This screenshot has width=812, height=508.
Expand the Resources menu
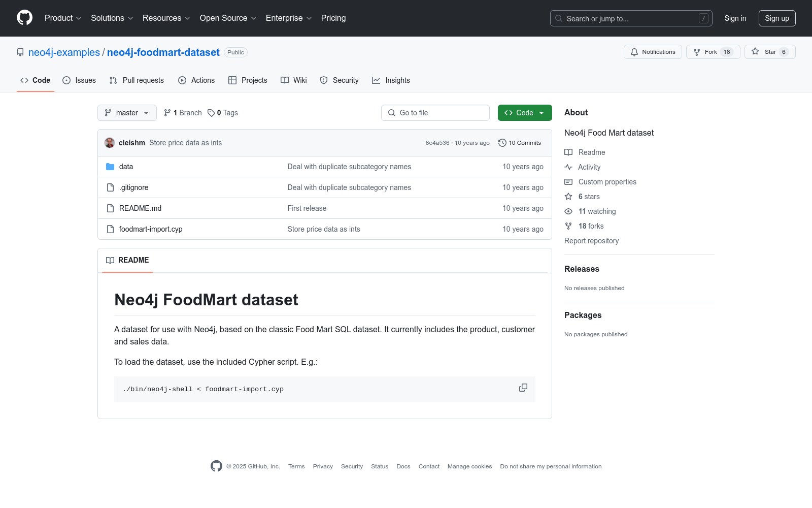click(x=166, y=18)
